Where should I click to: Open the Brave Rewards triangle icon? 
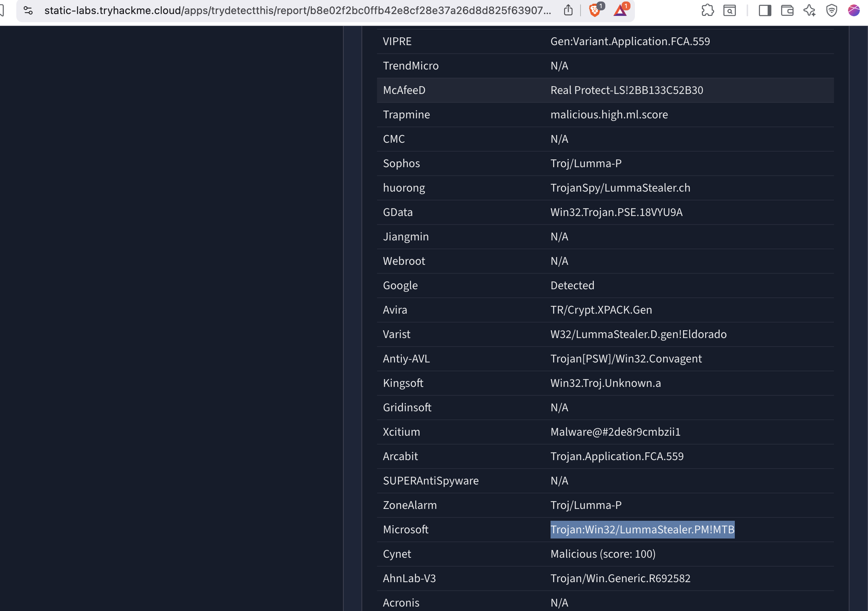(620, 10)
